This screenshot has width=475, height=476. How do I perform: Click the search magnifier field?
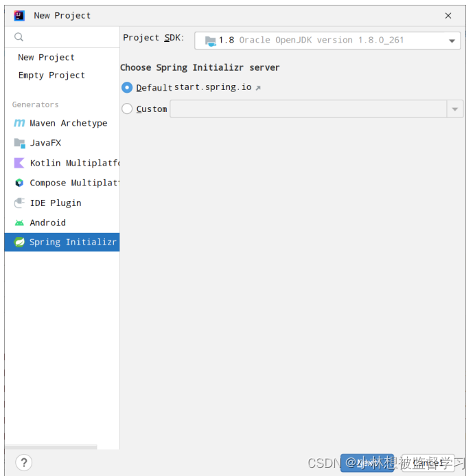(x=62, y=37)
